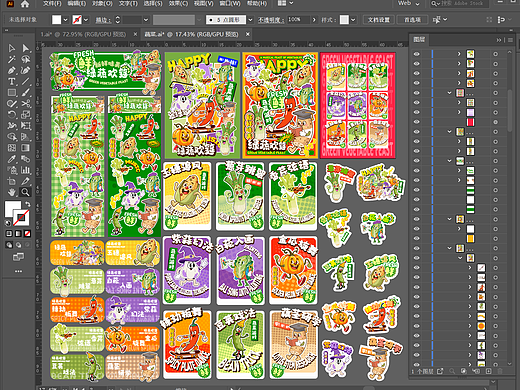This screenshot has height=390, width=520.
Task: Choose the Rotate tool
Action: (x=12, y=115)
